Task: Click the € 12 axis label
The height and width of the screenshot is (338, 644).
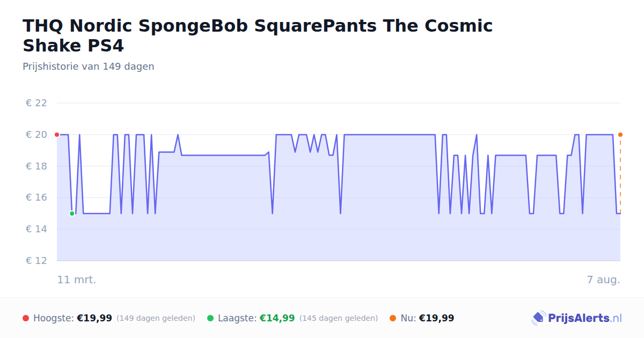Action: point(36,261)
